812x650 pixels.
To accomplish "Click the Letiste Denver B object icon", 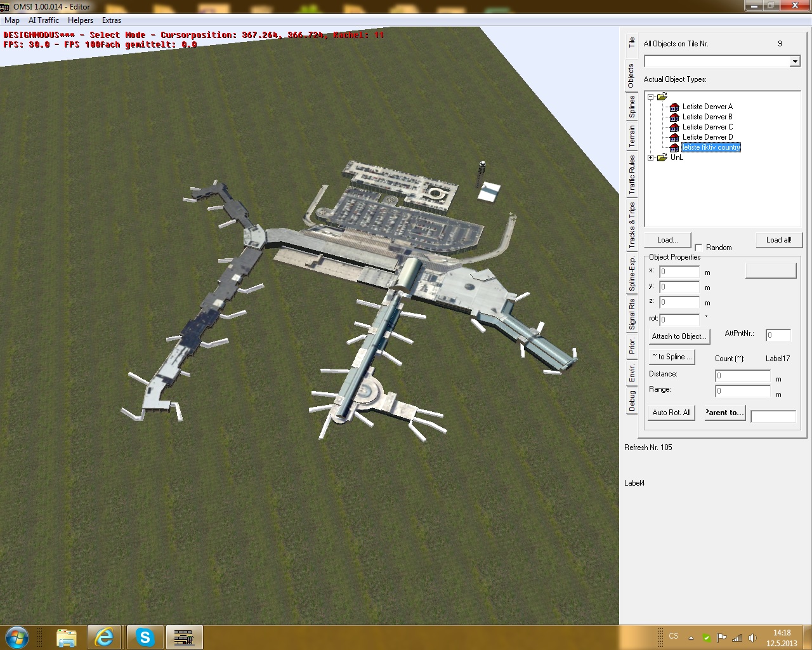I will pos(674,117).
